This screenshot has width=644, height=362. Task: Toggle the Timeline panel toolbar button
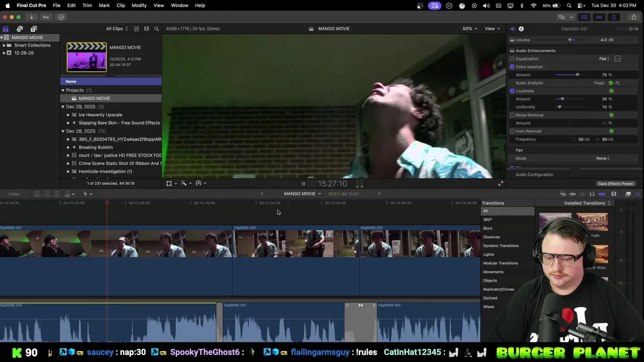coord(599,17)
